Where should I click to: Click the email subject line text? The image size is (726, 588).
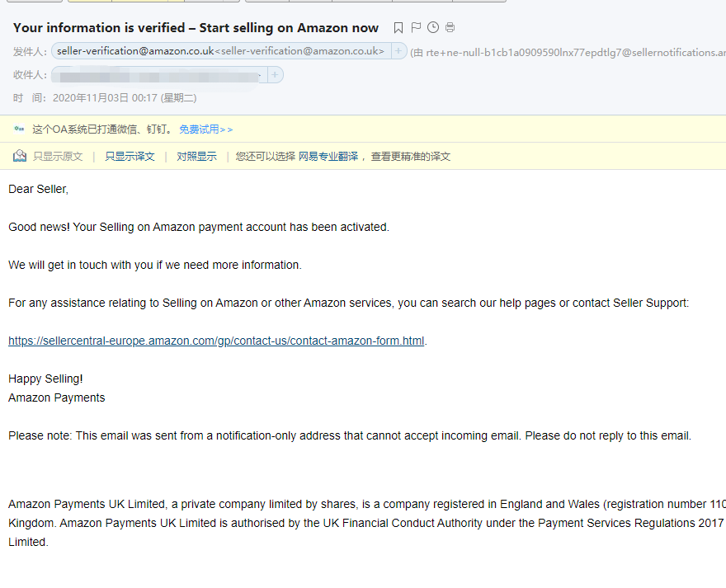[x=196, y=28]
